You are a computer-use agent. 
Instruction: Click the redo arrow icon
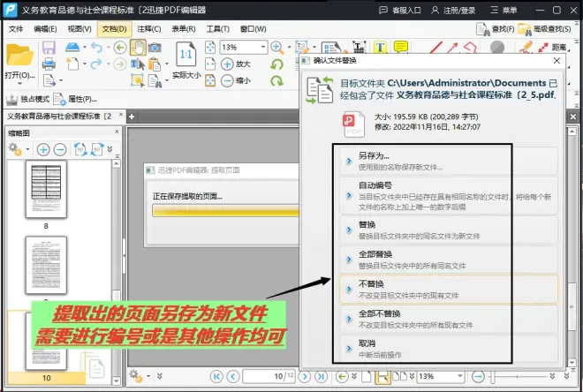point(96,64)
